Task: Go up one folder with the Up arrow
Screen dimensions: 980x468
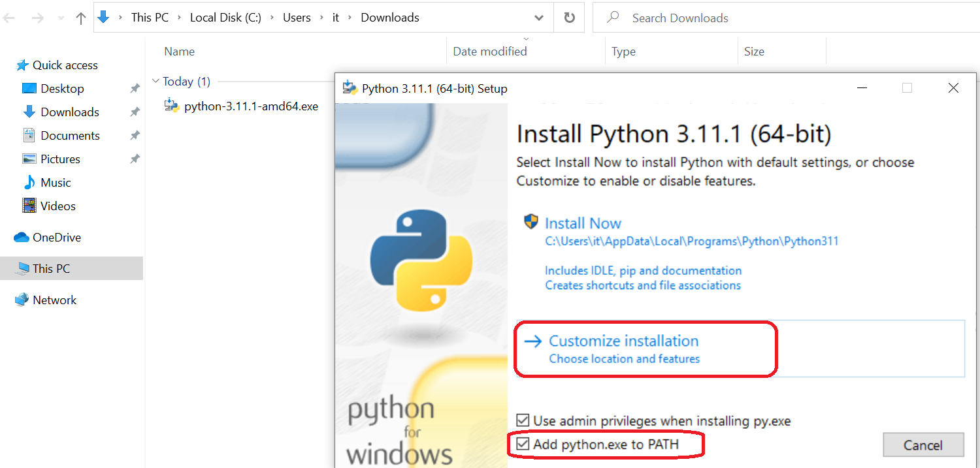Action: [x=81, y=18]
